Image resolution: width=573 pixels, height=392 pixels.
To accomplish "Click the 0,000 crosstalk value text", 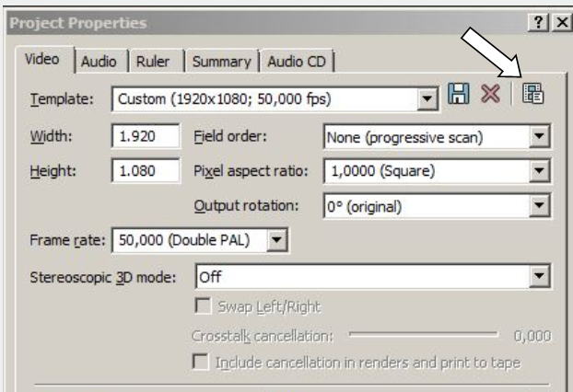I will [x=532, y=336].
